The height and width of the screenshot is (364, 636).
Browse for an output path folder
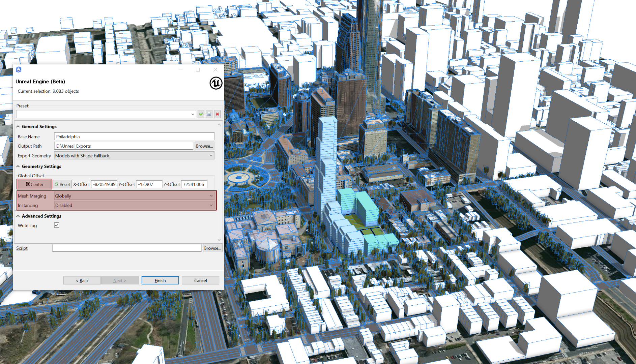coord(204,146)
